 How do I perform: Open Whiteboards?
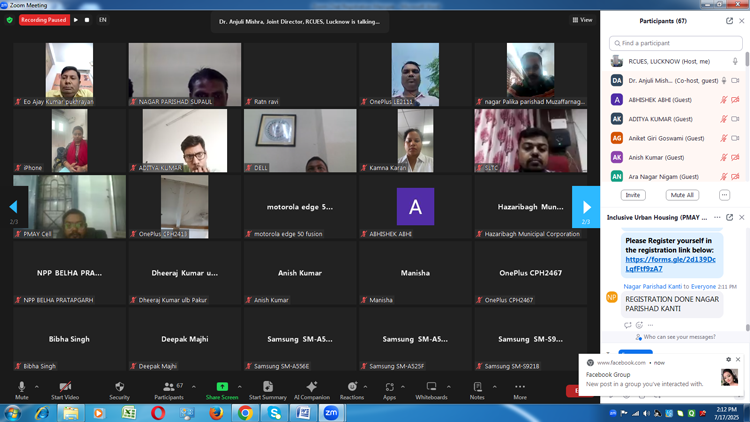431,390
